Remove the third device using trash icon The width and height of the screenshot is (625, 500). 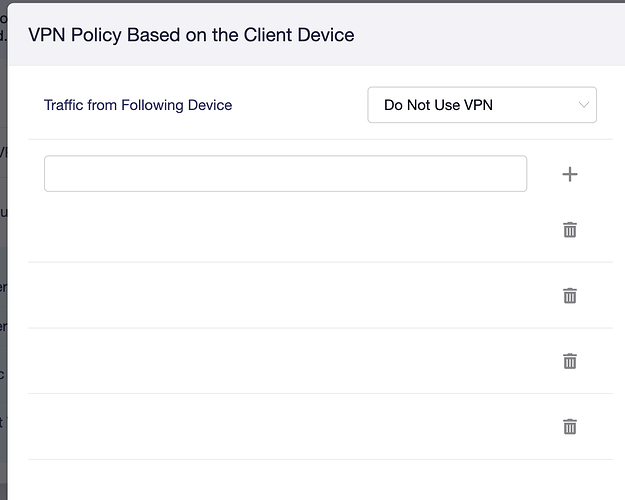point(570,361)
